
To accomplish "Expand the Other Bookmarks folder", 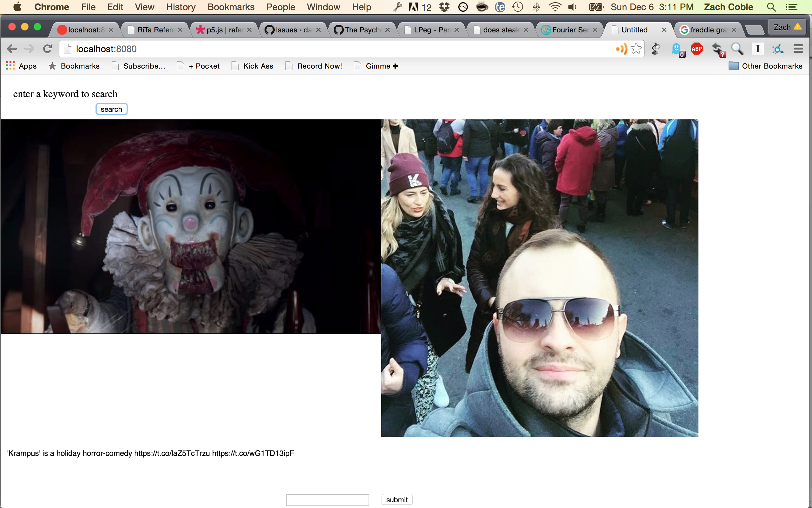I will tap(765, 66).
